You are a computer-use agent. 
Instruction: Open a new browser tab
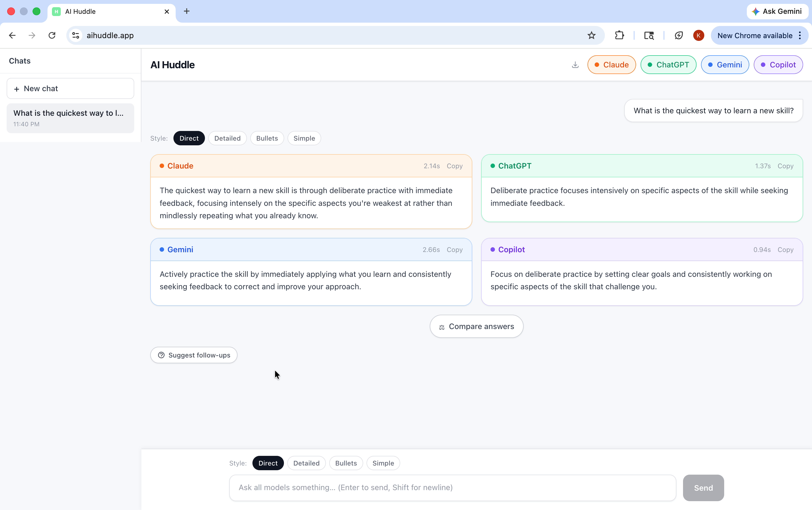[186, 12]
